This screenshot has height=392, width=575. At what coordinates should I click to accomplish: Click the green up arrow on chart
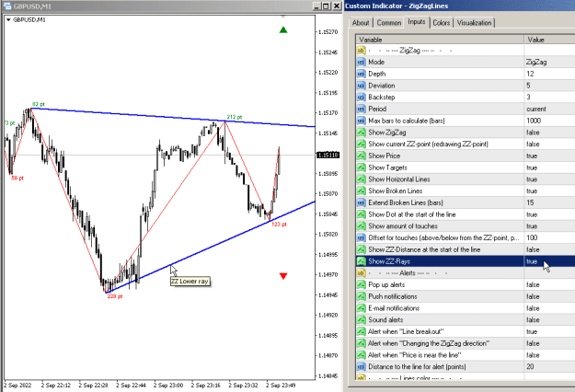[x=283, y=29]
